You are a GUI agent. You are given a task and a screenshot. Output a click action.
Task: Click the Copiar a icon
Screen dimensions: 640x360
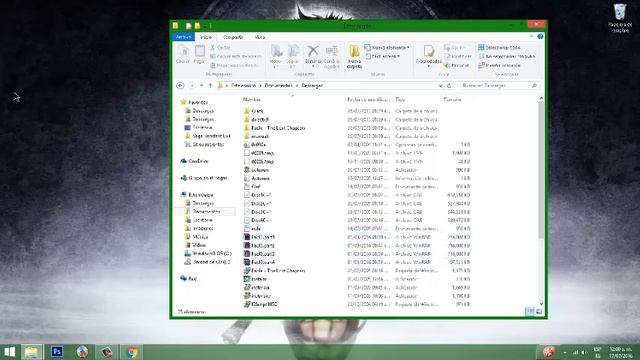click(x=293, y=56)
